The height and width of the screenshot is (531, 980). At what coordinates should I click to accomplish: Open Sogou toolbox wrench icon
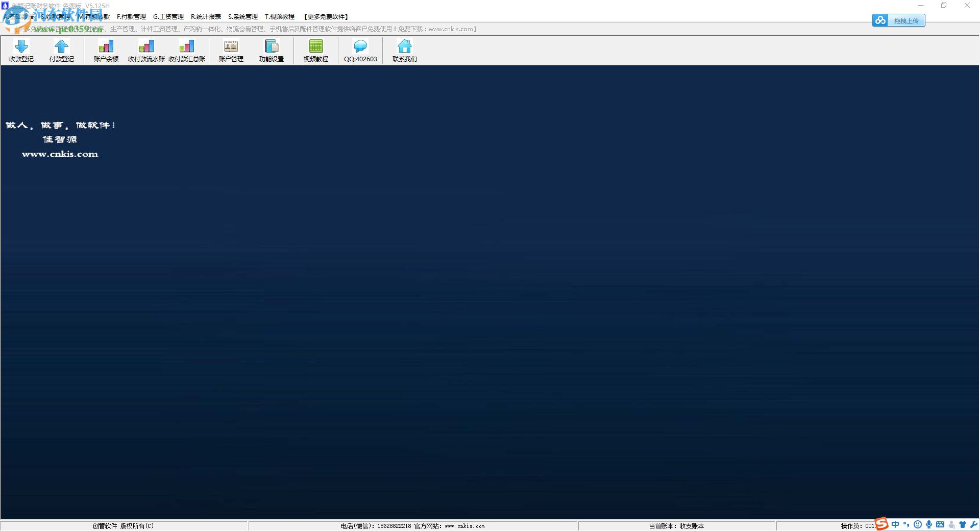point(974,524)
